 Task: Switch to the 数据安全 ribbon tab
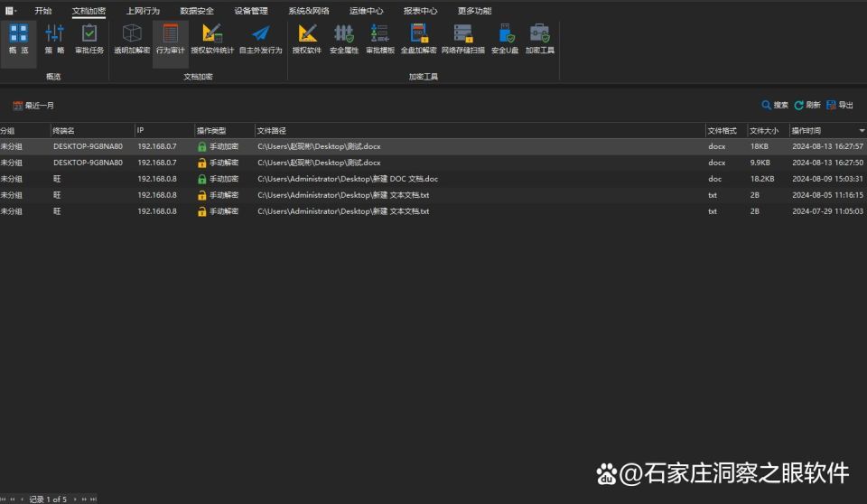click(x=197, y=11)
